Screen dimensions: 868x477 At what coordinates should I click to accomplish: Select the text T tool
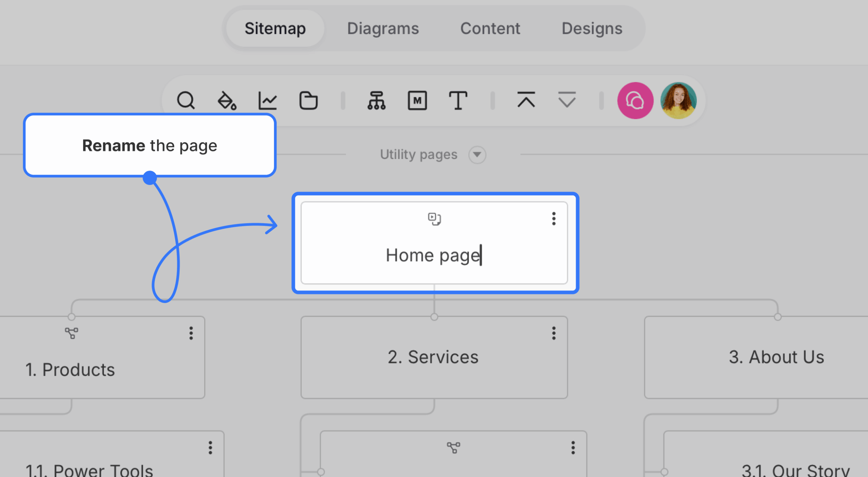pyautogui.click(x=458, y=100)
